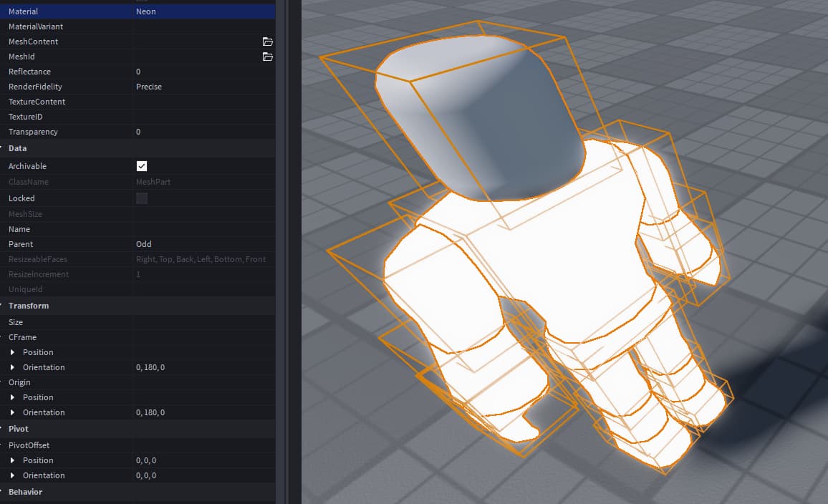
Task: Click the Parent value Odd
Action: click(144, 244)
